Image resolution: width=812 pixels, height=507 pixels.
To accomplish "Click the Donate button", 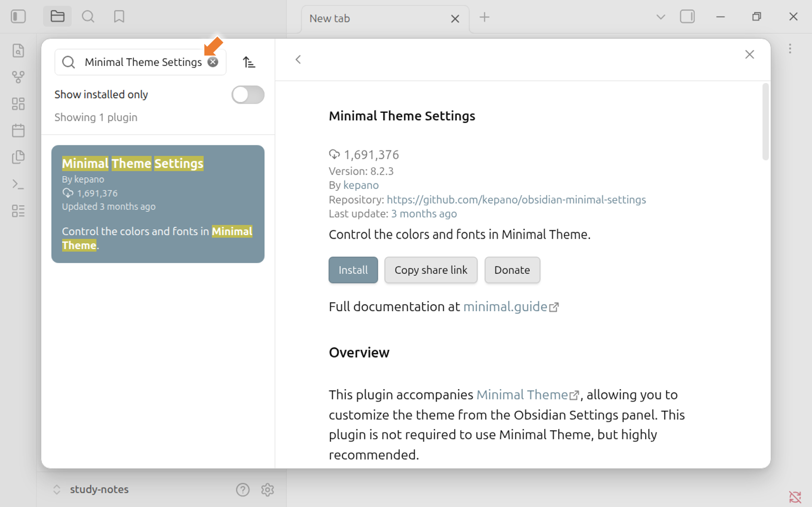I will pyautogui.click(x=512, y=270).
